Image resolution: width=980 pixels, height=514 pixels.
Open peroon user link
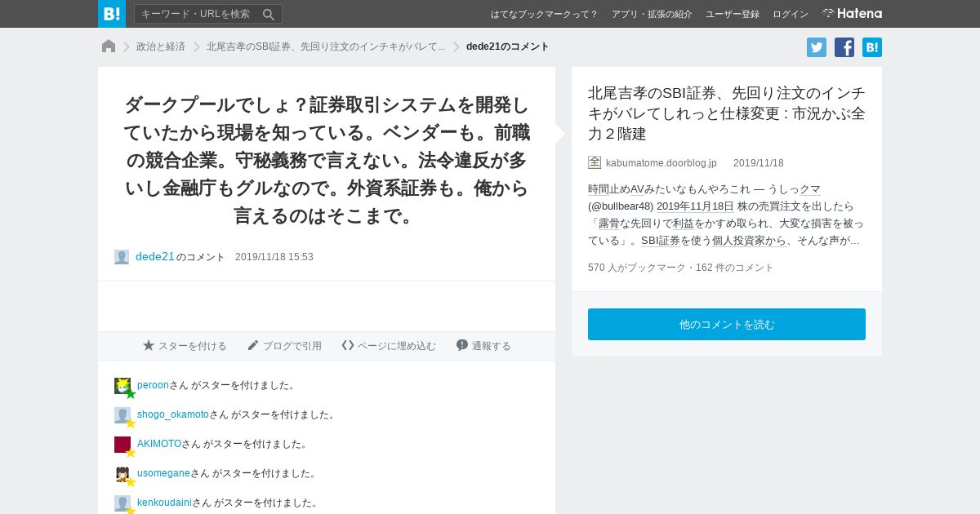(153, 385)
